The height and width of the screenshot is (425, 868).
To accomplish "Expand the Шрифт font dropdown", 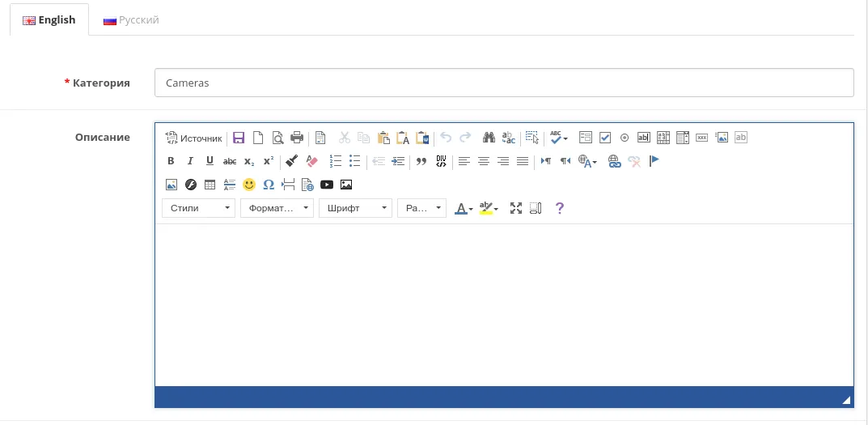I will [355, 208].
